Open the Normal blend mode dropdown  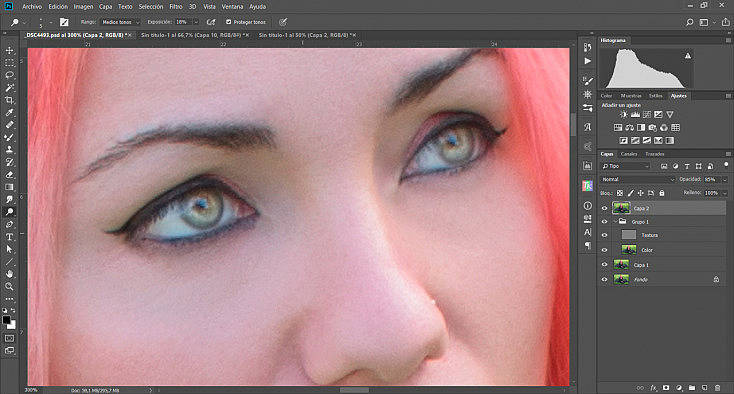638,179
